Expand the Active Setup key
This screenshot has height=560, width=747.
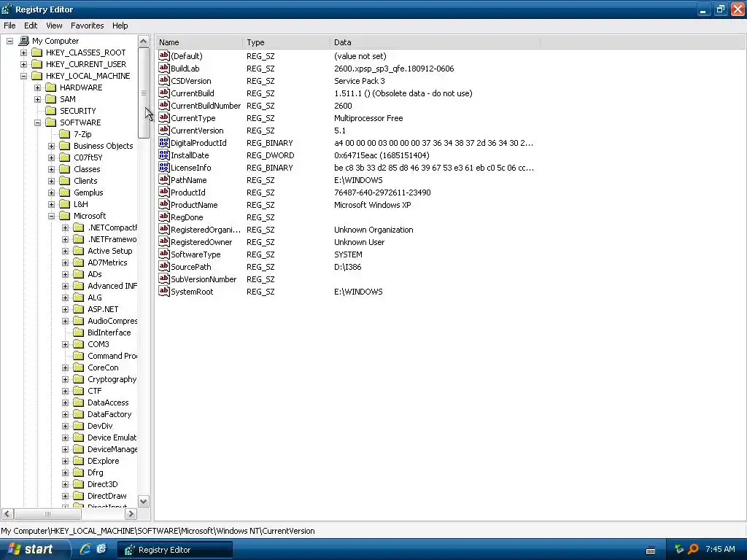[65, 251]
